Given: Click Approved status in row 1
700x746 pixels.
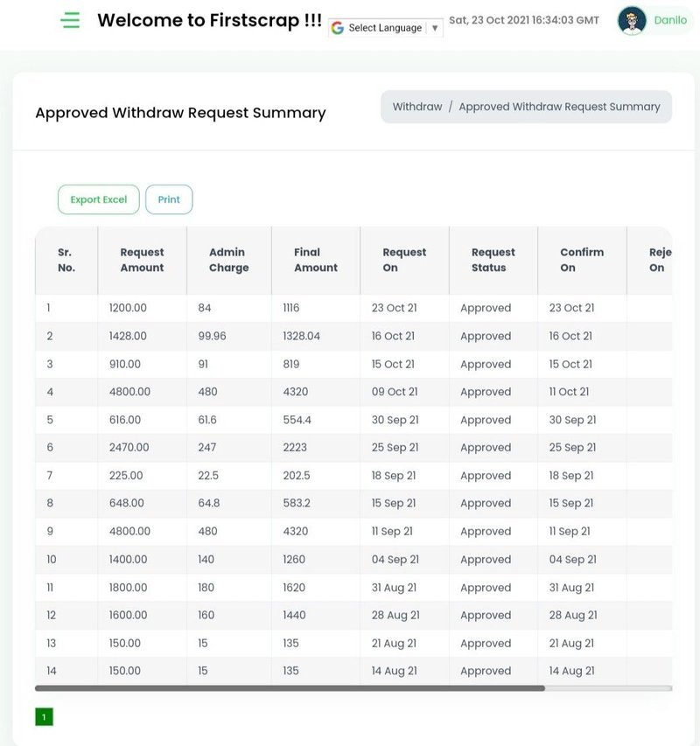Looking at the screenshot, I should point(486,308).
